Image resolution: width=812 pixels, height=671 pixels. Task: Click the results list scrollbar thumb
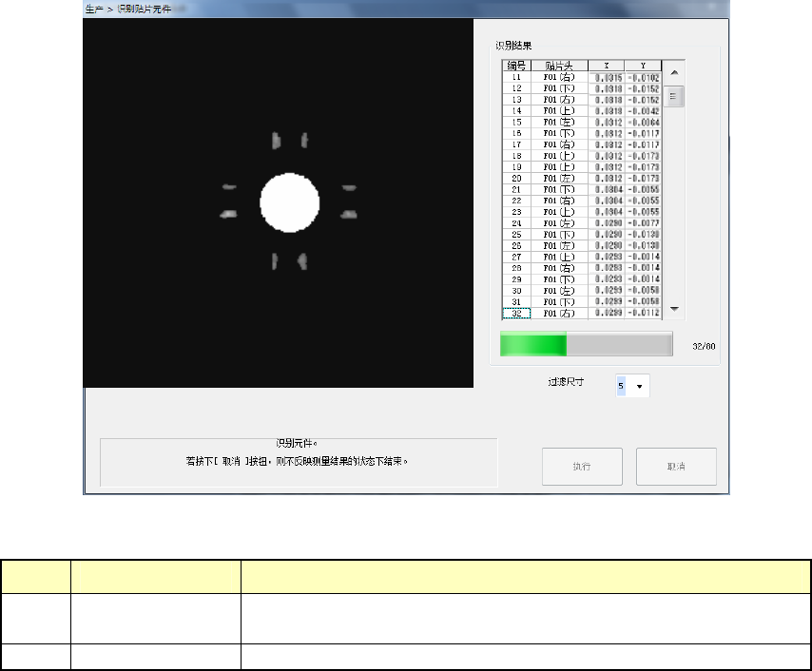tap(674, 96)
